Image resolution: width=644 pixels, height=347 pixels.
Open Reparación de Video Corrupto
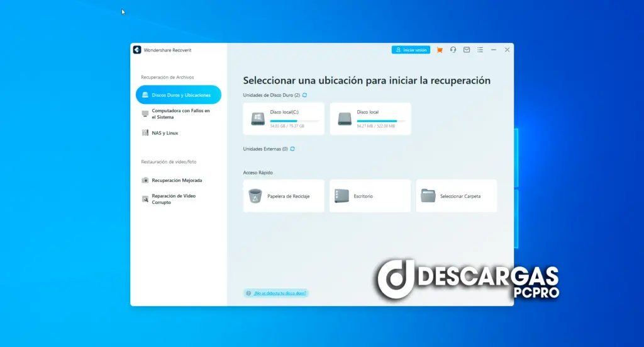click(173, 199)
